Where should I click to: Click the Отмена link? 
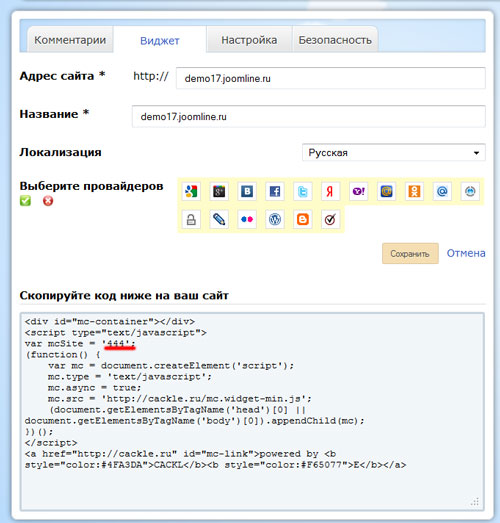(x=466, y=253)
